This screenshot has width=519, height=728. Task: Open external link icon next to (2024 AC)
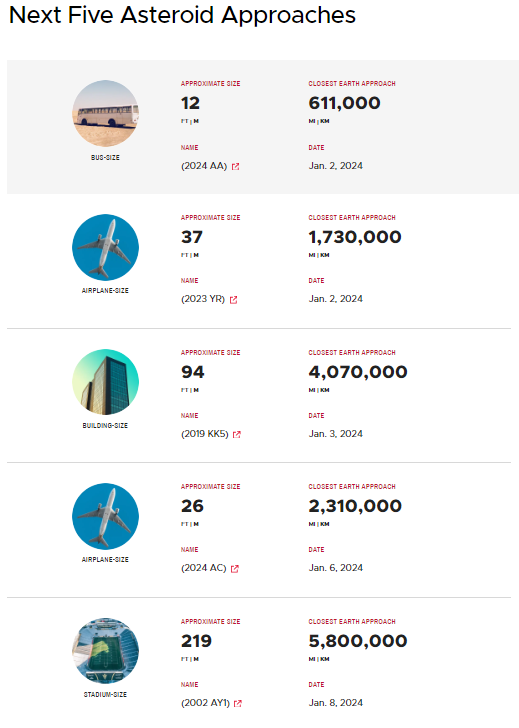[x=234, y=569]
